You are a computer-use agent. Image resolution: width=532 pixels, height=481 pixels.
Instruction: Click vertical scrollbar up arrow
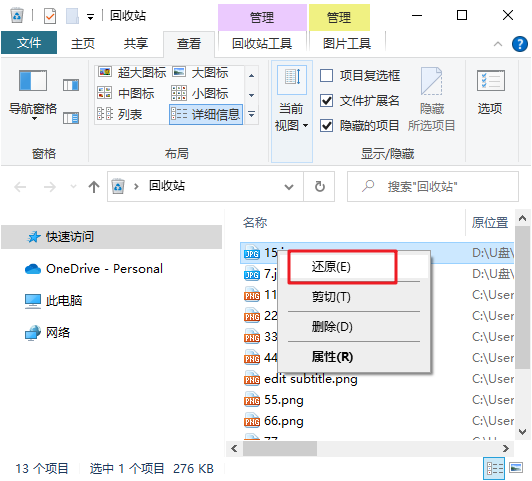pyautogui.click(x=522, y=218)
